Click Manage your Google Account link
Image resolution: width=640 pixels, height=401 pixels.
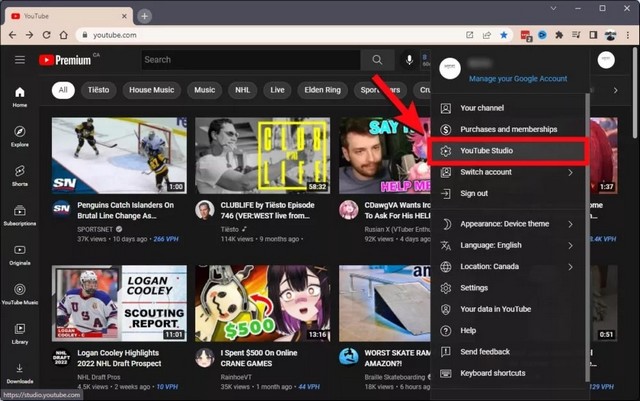tap(518, 78)
